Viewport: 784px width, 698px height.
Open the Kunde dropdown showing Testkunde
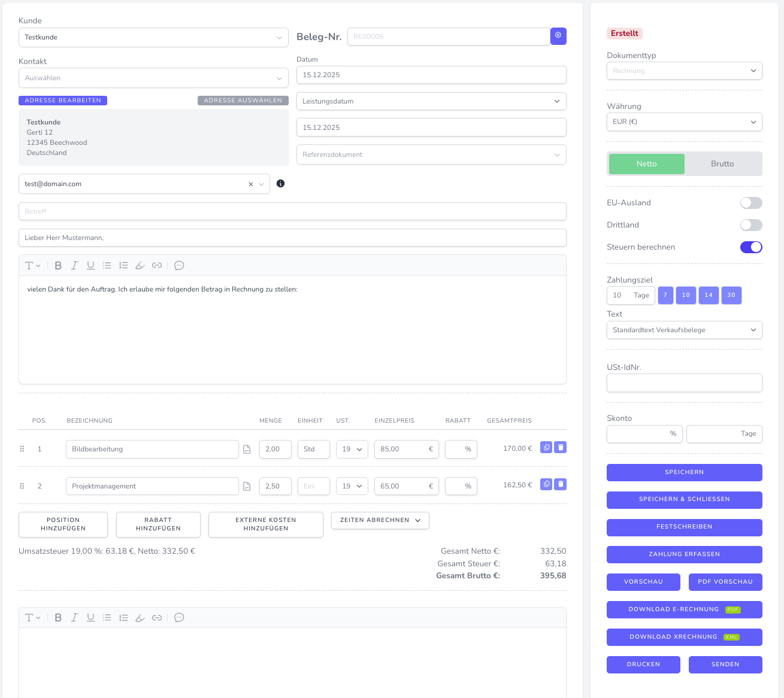point(153,37)
